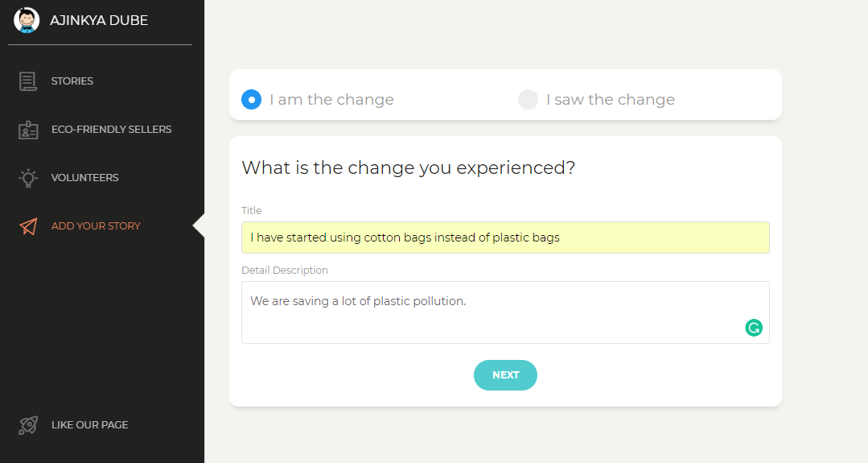The width and height of the screenshot is (868, 463).
Task: Focus the Detail Description text area
Action: (x=491, y=312)
